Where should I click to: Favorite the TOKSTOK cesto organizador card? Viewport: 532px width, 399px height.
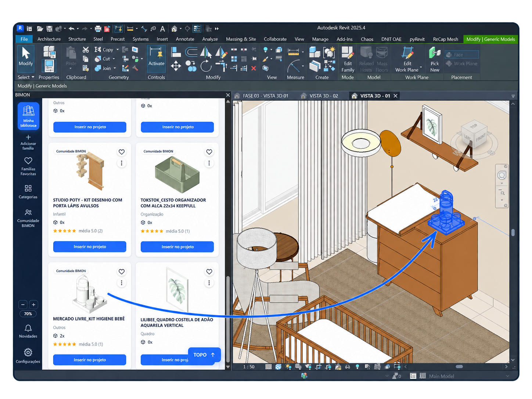click(x=209, y=152)
